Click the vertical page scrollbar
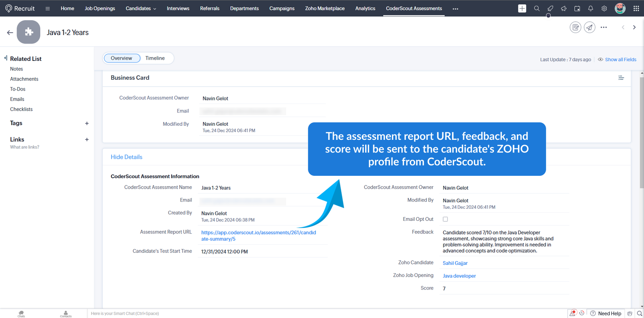Image resolution: width=644 pixels, height=318 pixels. pos(642,133)
